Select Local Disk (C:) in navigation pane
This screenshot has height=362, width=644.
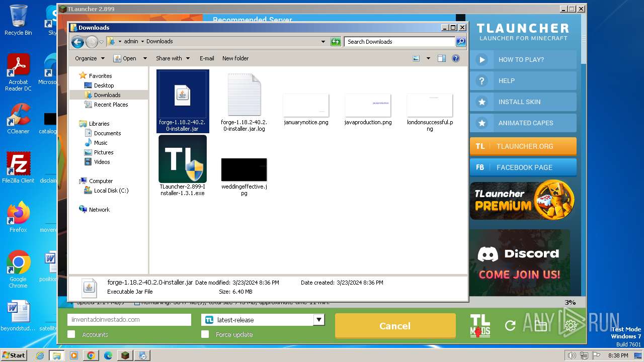click(111, 191)
